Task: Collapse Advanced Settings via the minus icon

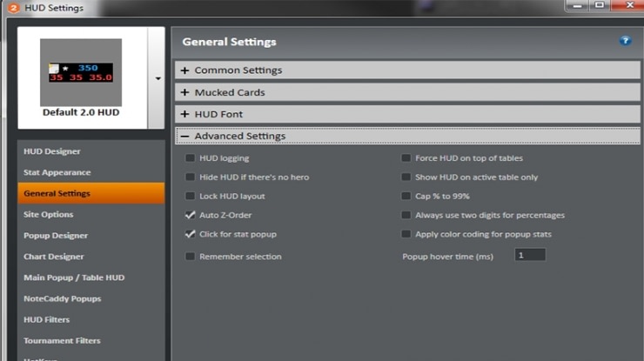Action: 184,136
